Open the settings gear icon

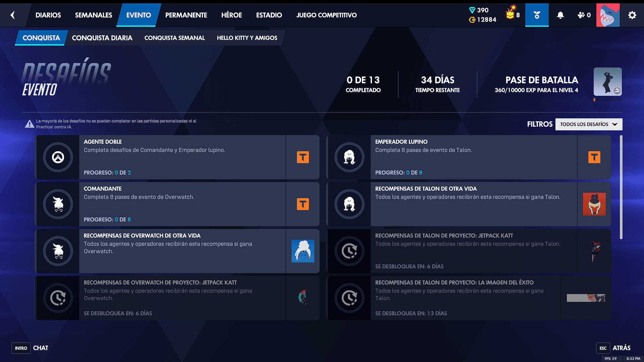tap(632, 15)
